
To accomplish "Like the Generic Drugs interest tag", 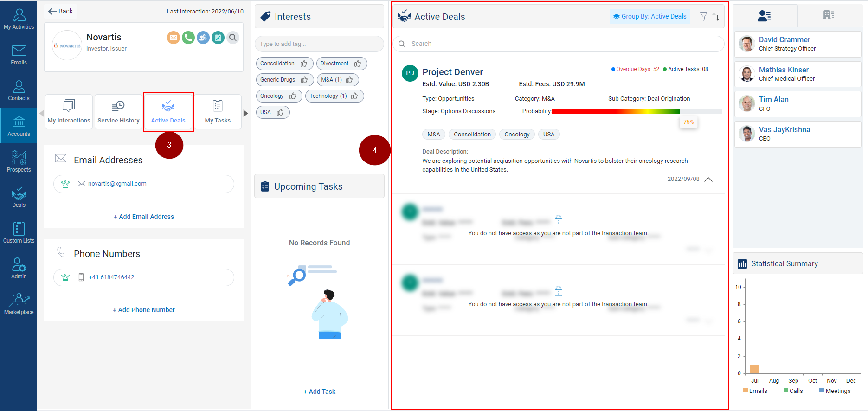I will (x=304, y=80).
